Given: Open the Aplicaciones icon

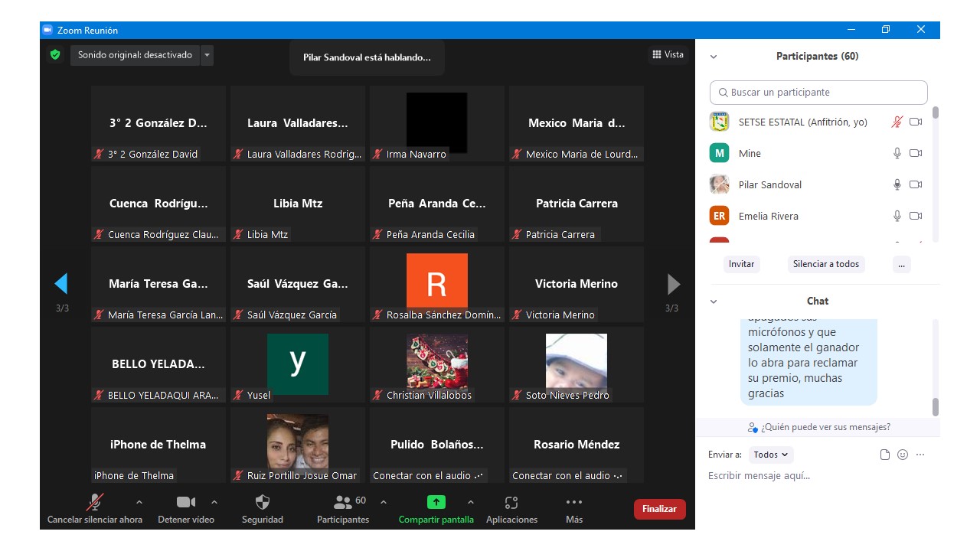Looking at the screenshot, I should click(511, 502).
